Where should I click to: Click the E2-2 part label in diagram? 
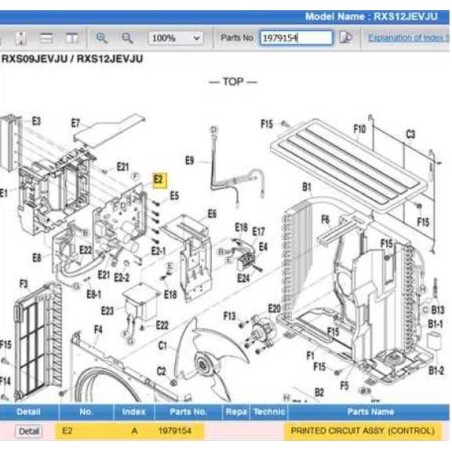121,277
